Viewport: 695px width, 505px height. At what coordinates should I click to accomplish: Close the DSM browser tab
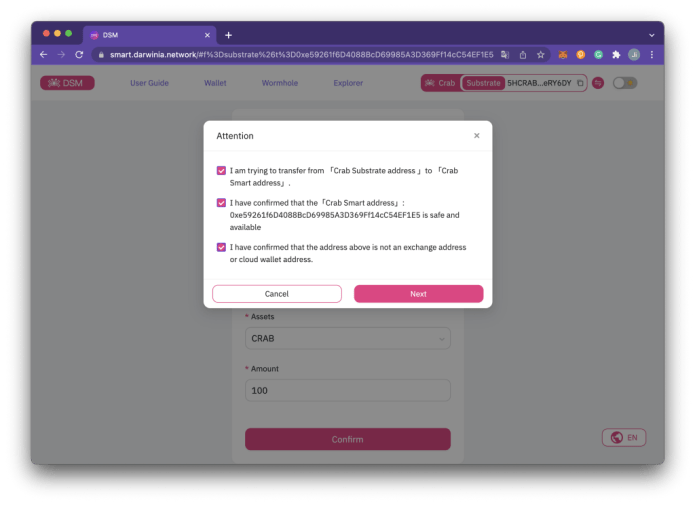click(x=207, y=35)
